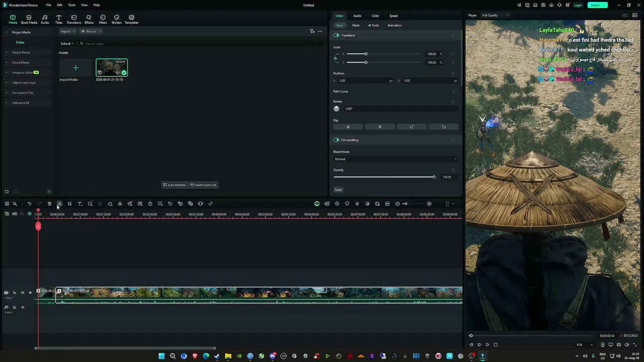Open the Tools menu
Image resolution: width=644 pixels, height=362 pixels.
coord(71,5)
